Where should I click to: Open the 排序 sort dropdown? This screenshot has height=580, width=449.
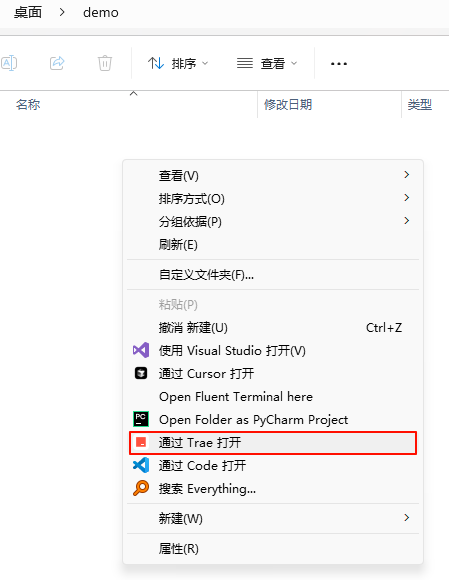(178, 64)
